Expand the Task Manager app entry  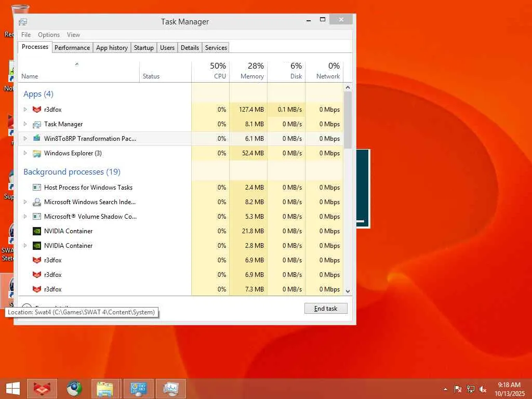pos(25,124)
